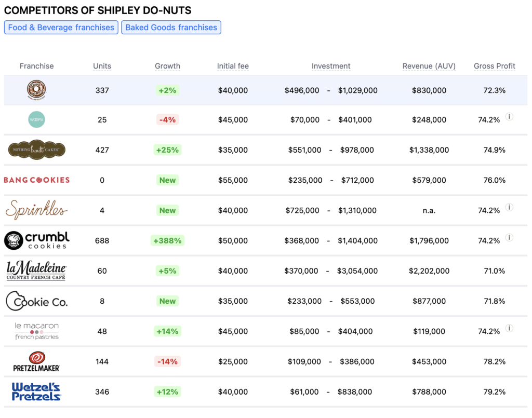
Task: Click the +12% growth badge
Action: (168, 392)
